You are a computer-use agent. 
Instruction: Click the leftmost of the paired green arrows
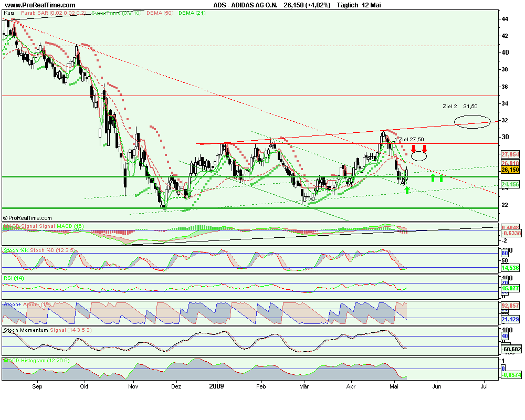point(433,178)
